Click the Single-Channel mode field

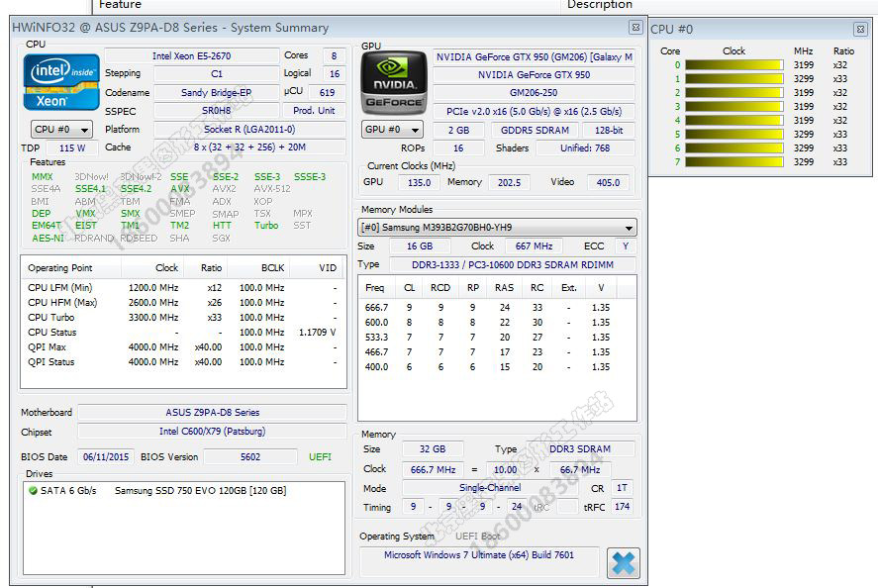pyautogui.click(x=490, y=488)
